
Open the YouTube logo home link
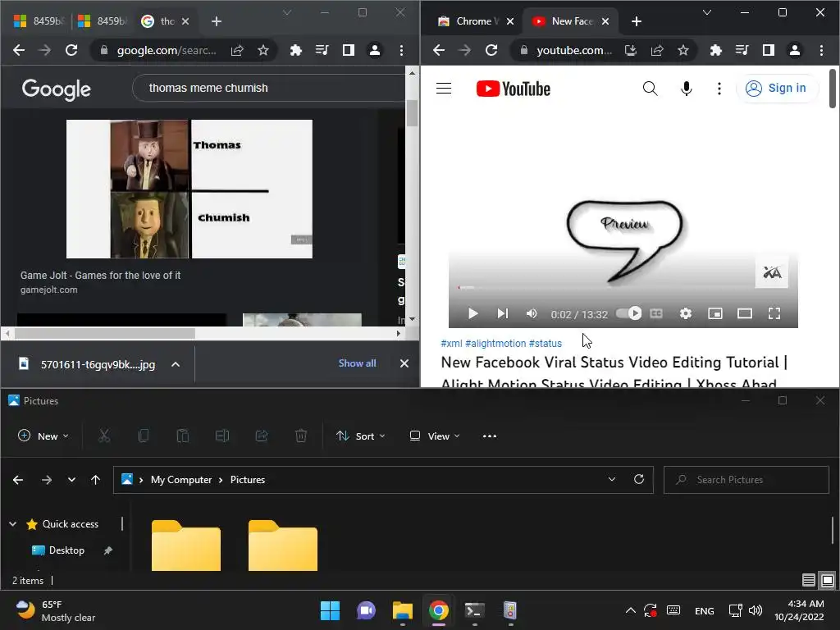(x=514, y=89)
